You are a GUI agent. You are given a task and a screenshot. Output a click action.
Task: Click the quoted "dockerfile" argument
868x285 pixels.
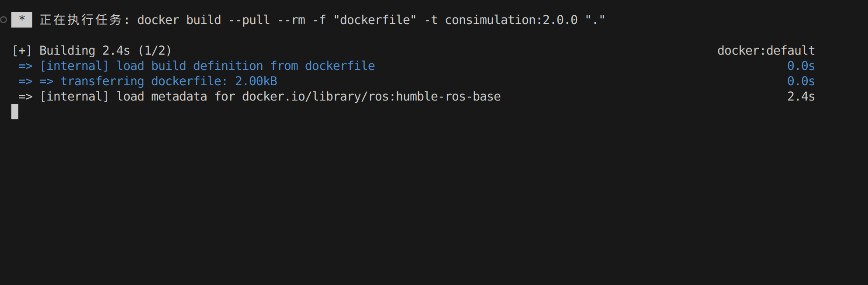(375, 20)
